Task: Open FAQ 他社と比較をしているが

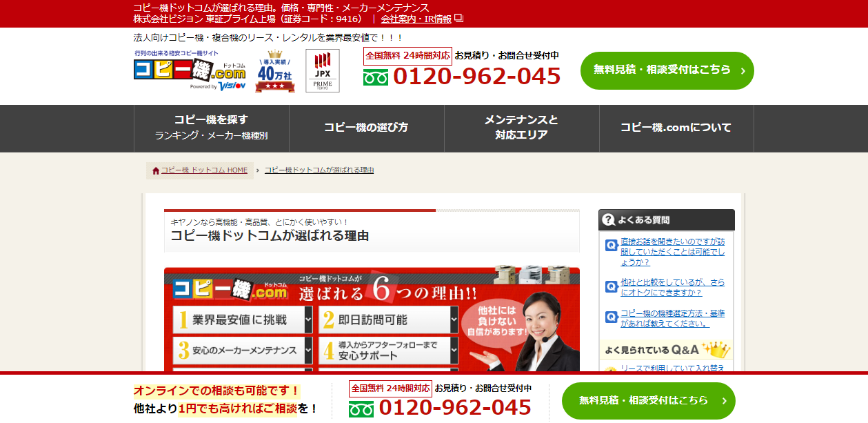Action: 672,288
